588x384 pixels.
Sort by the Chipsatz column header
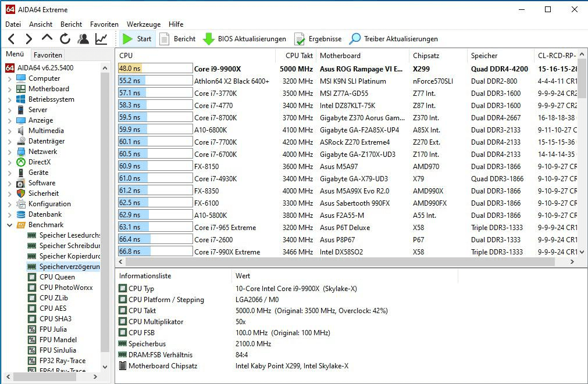tap(439, 55)
